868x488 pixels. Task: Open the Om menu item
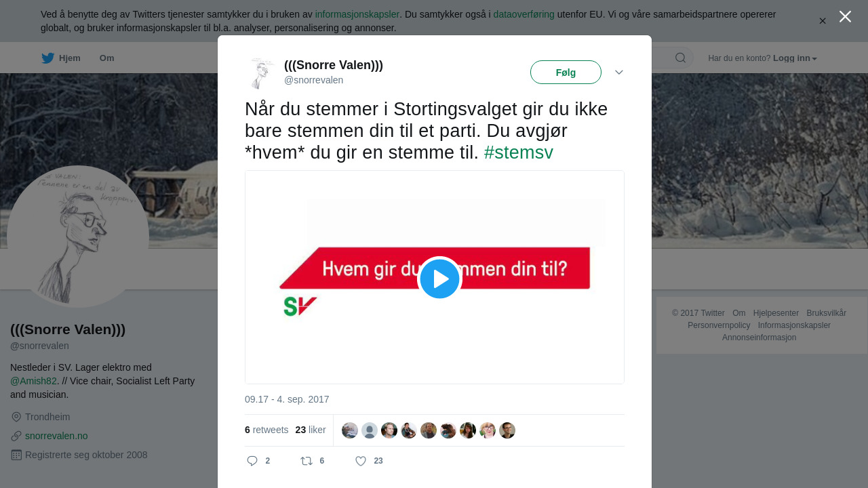[106, 58]
